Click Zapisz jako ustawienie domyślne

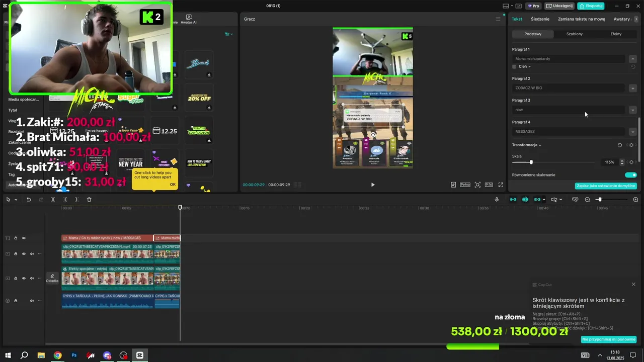coord(606,186)
